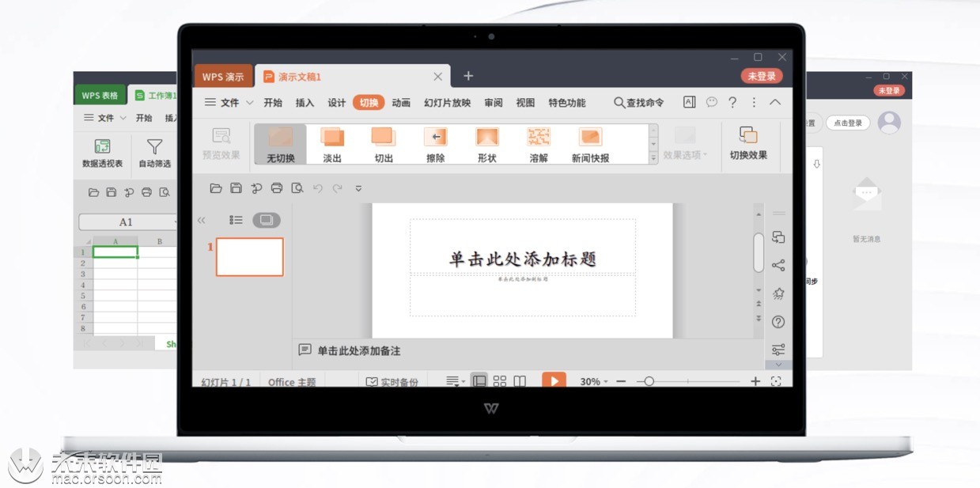Image resolution: width=980 pixels, height=488 pixels.
Task: Redo icon in presentation quick toolbar
Action: (x=338, y=188)
